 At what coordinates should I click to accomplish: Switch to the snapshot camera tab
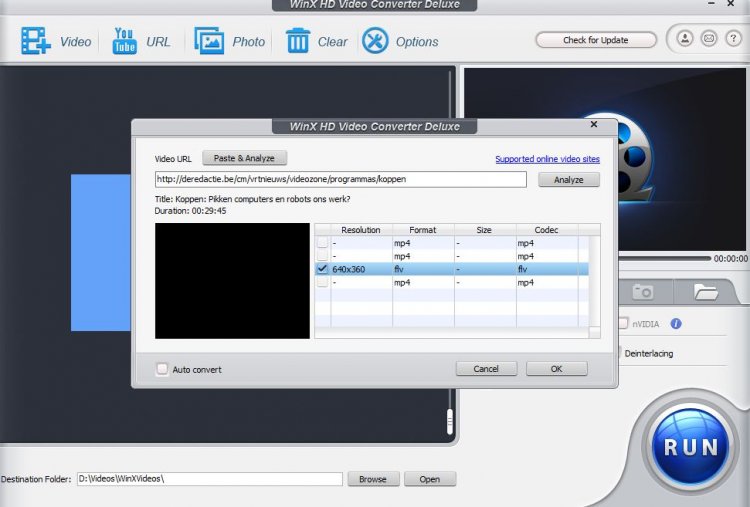coord(643,292)
